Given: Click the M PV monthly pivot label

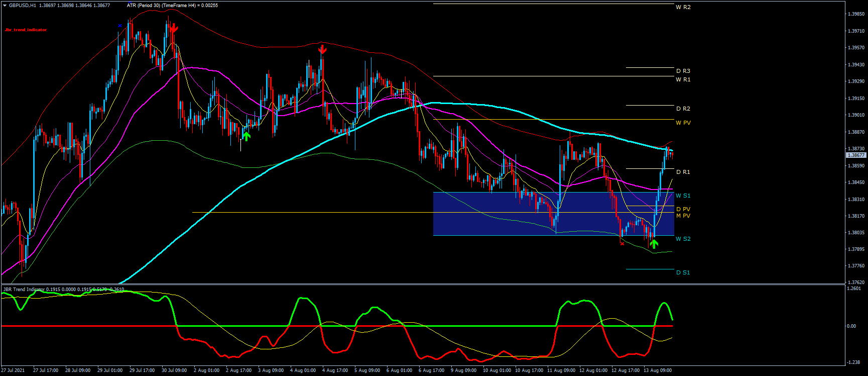Looking at the screenshot, I should click(683, 216).
